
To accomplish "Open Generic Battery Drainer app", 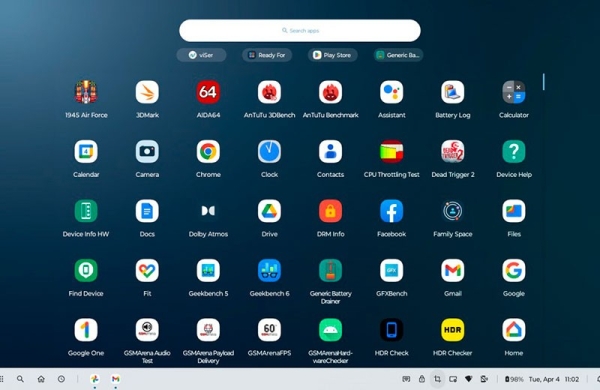I will (x=331, y=271).
